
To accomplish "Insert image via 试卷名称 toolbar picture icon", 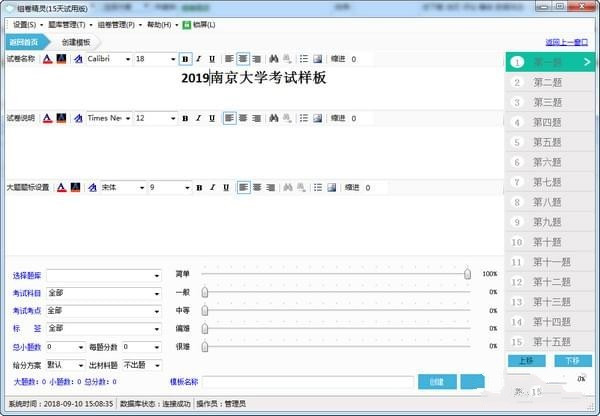I will (x=317, y=59).
